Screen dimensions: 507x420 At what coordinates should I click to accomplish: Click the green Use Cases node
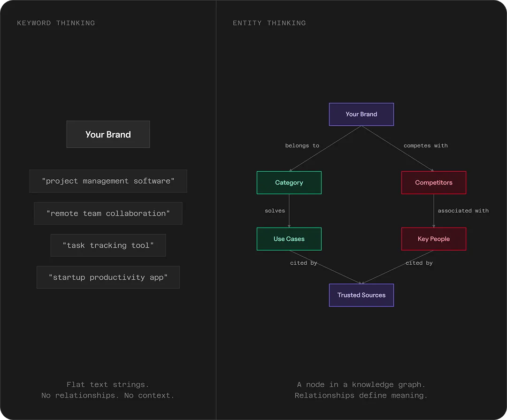pos(289,239)
